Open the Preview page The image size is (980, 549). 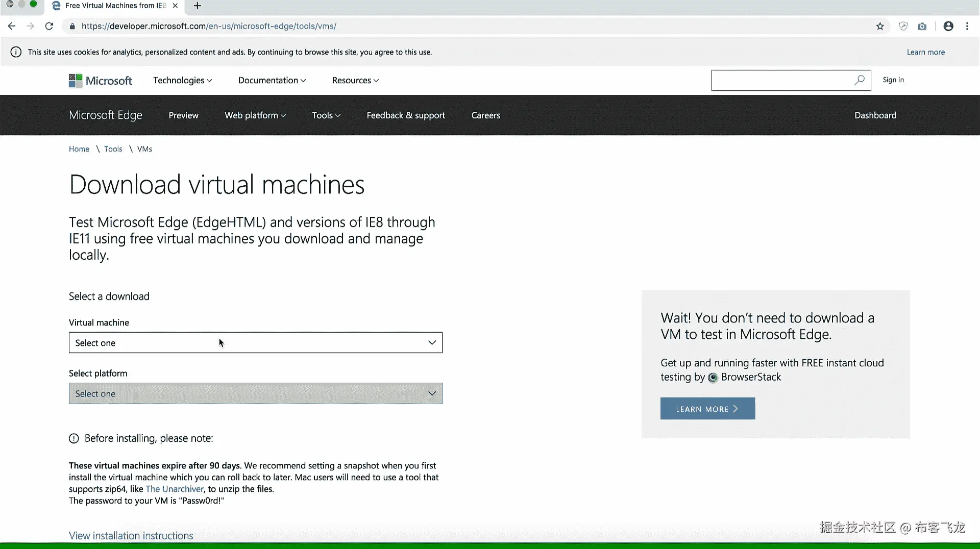click(x=184, y=115)
